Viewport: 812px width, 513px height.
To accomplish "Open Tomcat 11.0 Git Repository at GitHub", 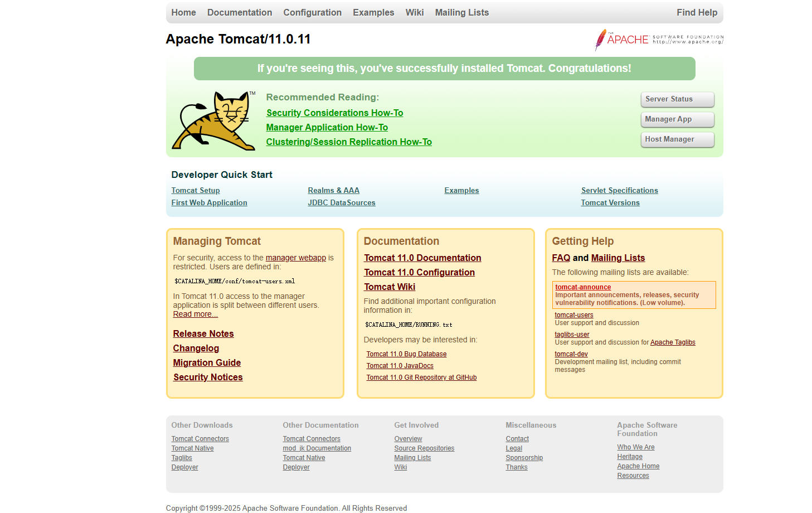I will (421, 378).
